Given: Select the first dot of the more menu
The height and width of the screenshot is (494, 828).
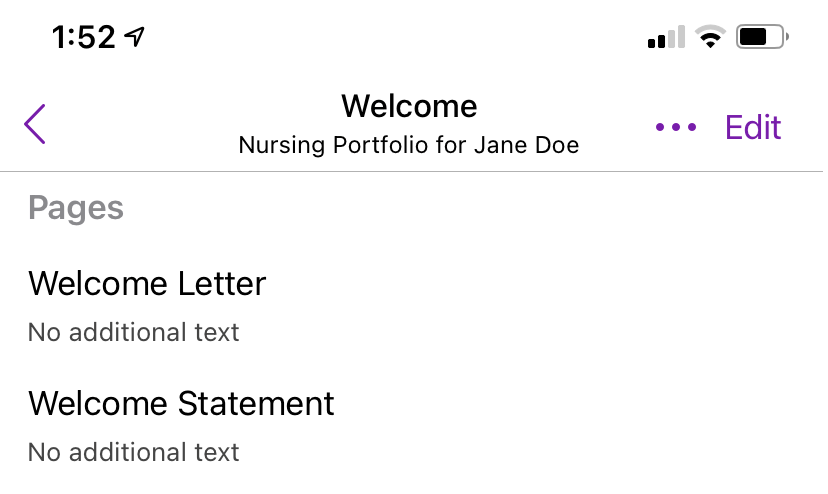Looking at the screenshot, I should click(660, 127).
